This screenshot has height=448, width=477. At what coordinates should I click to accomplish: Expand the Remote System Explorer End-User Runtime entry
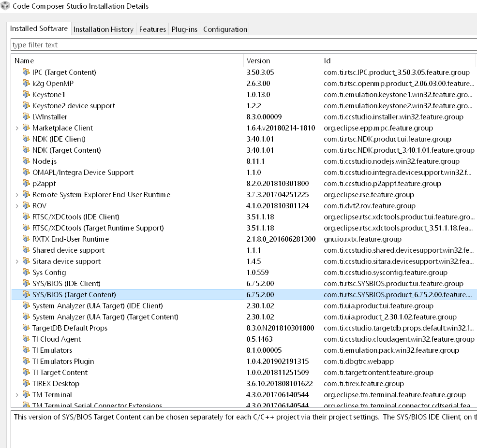17,195
